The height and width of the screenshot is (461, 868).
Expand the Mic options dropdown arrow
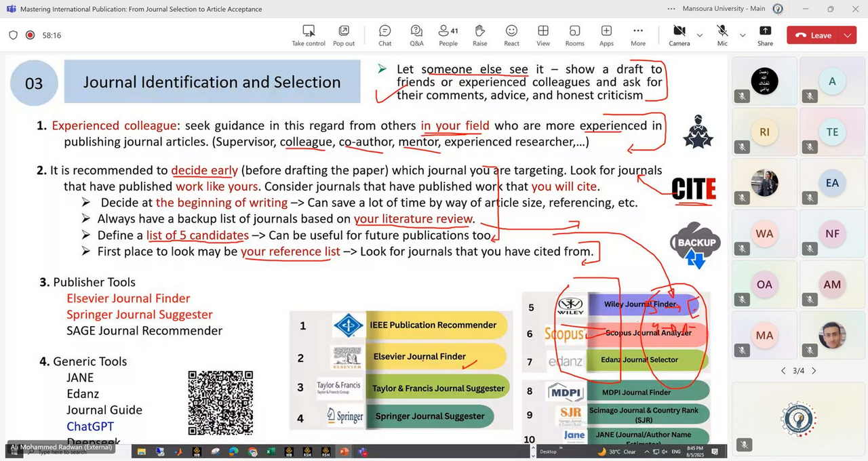pos(743,35)
